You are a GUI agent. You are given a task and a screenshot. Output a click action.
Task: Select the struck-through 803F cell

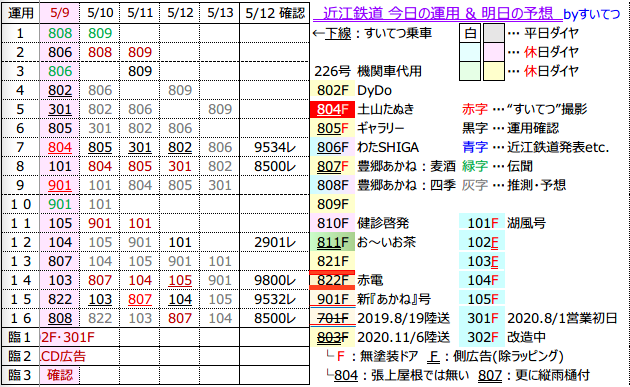[x=332, y=337]
